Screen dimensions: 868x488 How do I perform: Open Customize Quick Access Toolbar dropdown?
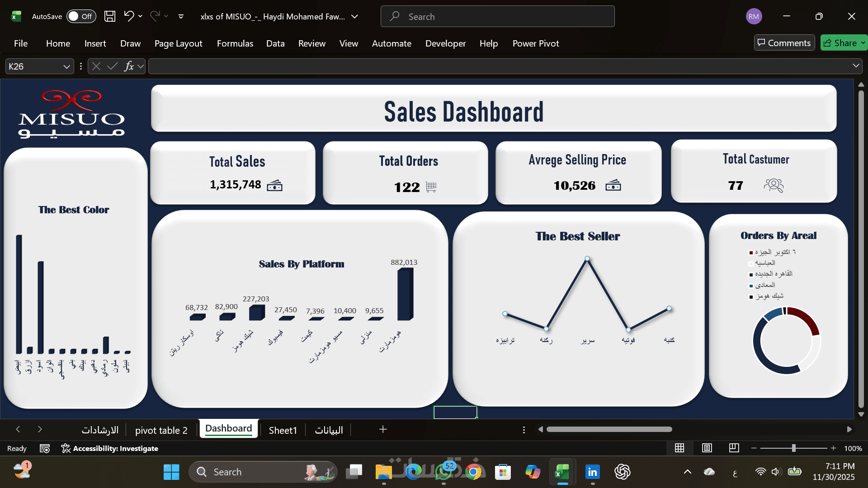pyautogui.click(x=181, y=16)
